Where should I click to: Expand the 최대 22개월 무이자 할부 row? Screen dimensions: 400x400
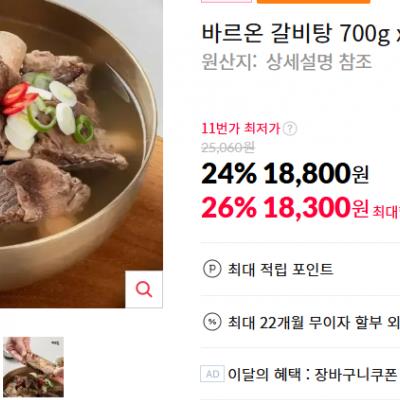click(300, 322)
